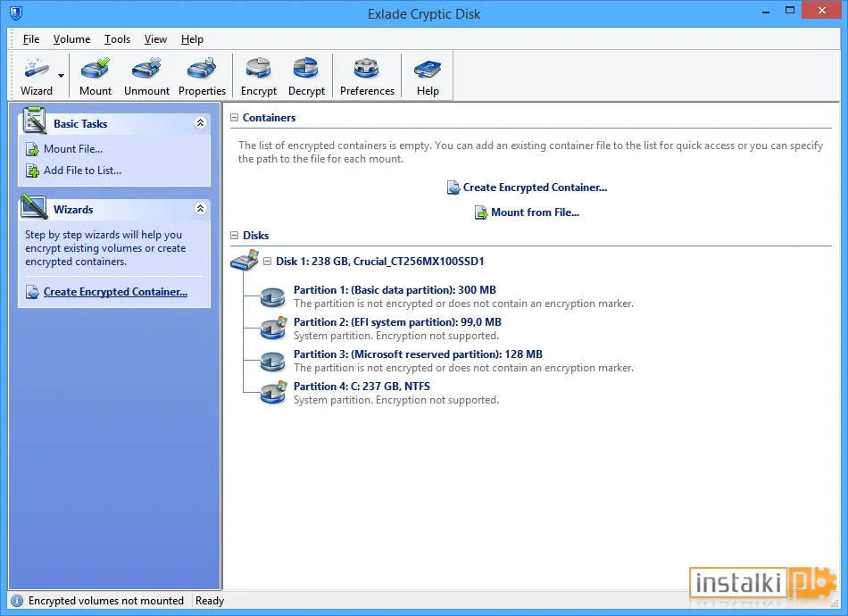Image resolution: width=848 pixels, height=616 pixels.
Task: Open the Volume menu
Action: point(71,39)
